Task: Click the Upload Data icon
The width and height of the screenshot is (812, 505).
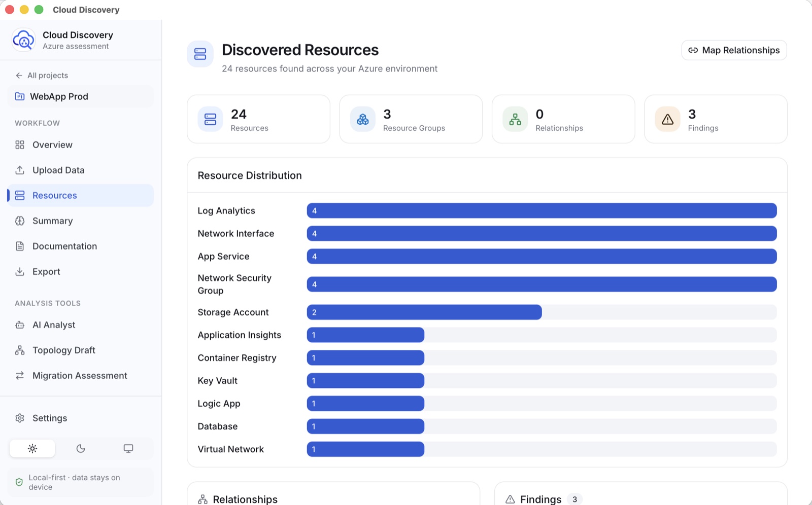Action: click(20, 170)
